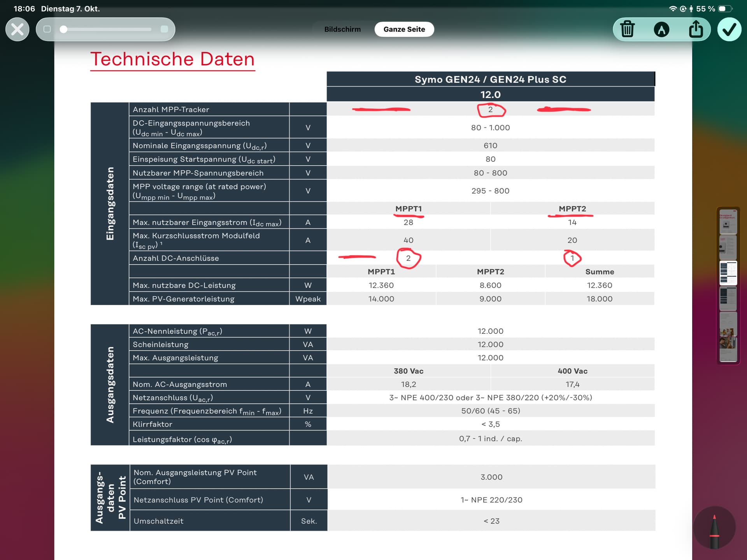Confirm with the checkmark Done button

coord(729,29)
